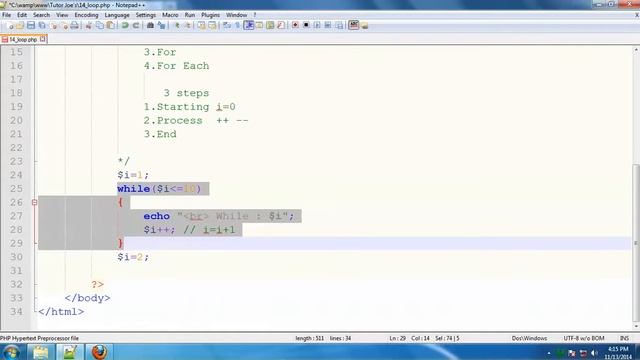Cut selection with the scissors icon

click(x=89, y=25)
